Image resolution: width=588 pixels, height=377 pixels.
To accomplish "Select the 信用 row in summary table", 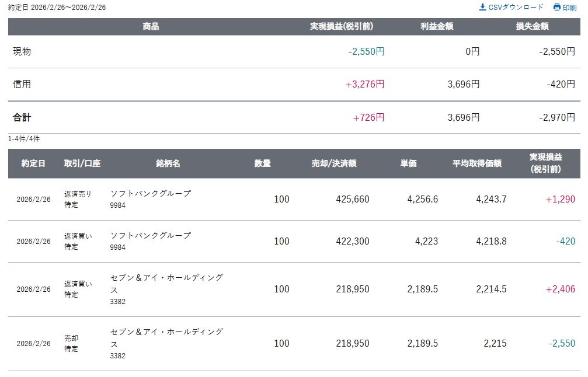I will point(22,84).
